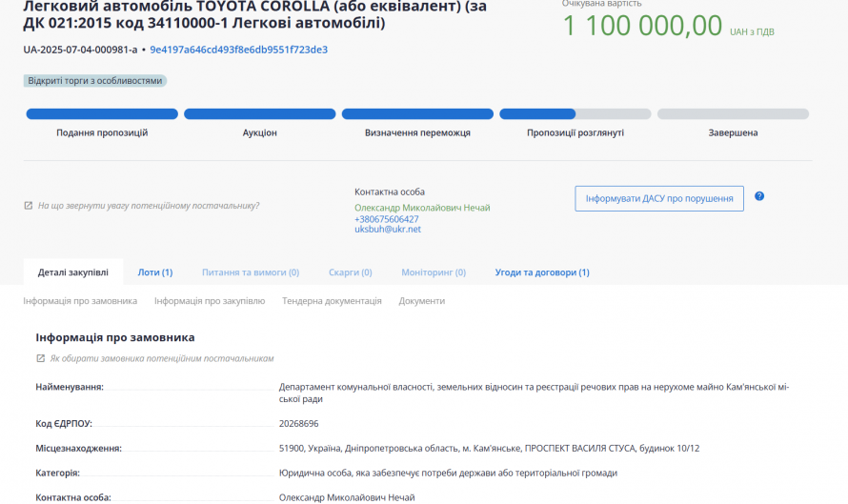Click the 'Місцезнаходження:' field label

79,449
